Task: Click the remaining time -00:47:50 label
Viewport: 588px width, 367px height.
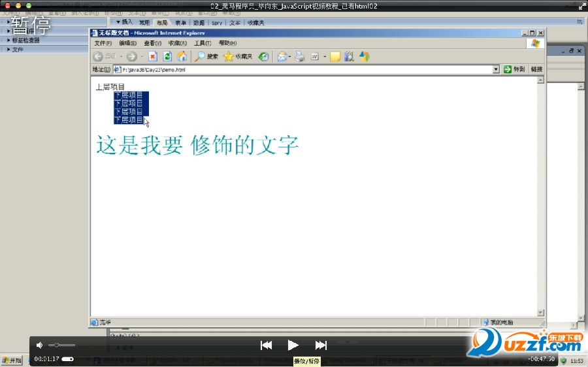Action: pos(541,359)
